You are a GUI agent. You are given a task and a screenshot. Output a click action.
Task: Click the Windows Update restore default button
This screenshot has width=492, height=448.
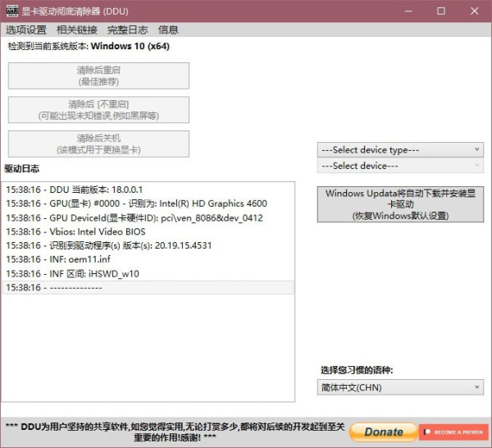tap(400, 204)
